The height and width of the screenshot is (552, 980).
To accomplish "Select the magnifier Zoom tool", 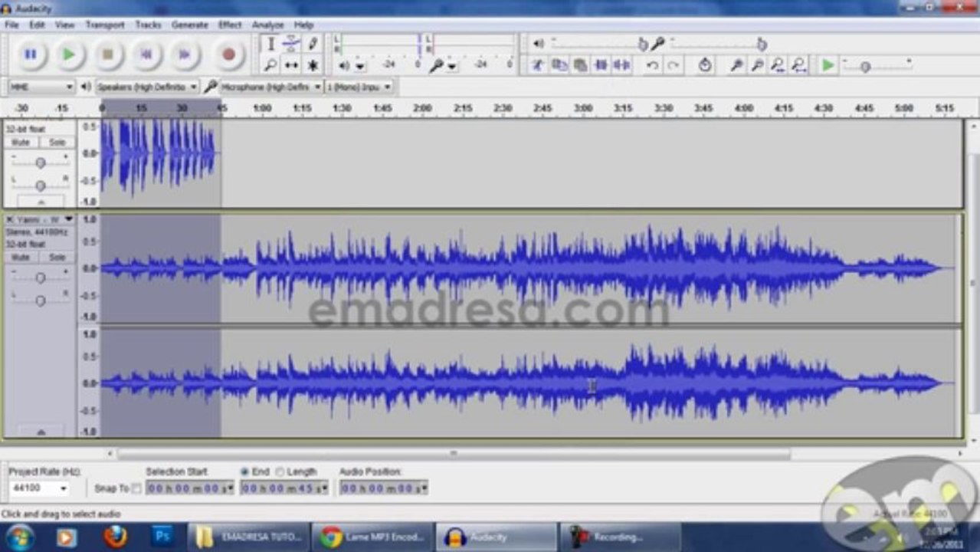I will coord(270,65).
